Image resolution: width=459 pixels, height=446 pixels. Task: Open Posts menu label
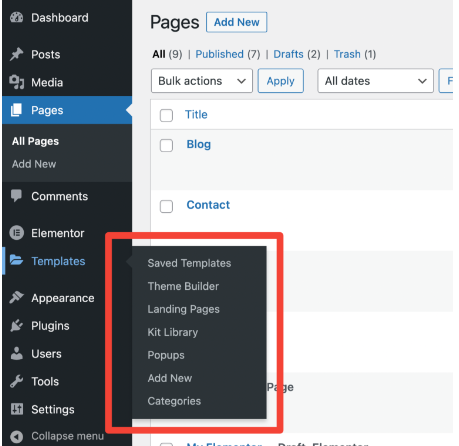pyautogui.click(x=46, y=54)
